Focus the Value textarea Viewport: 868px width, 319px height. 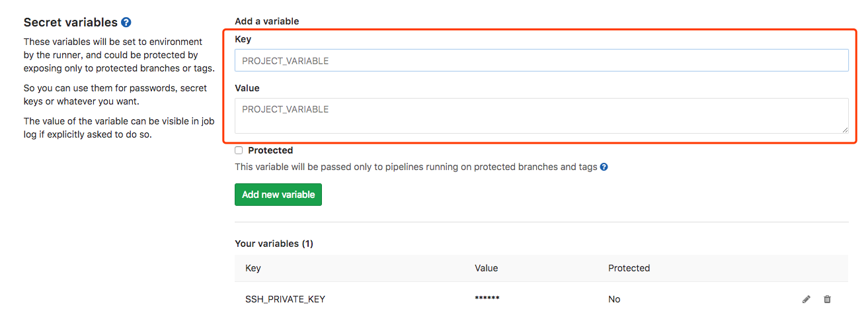pos(541,116)
